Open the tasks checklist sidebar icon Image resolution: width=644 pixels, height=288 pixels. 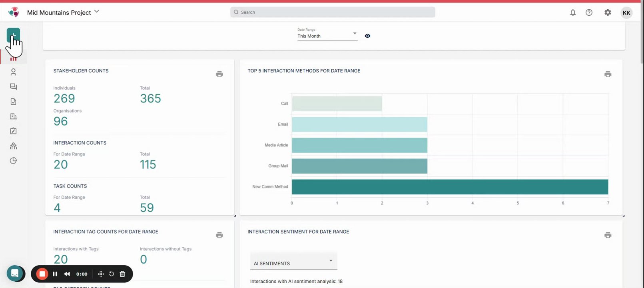13,102
